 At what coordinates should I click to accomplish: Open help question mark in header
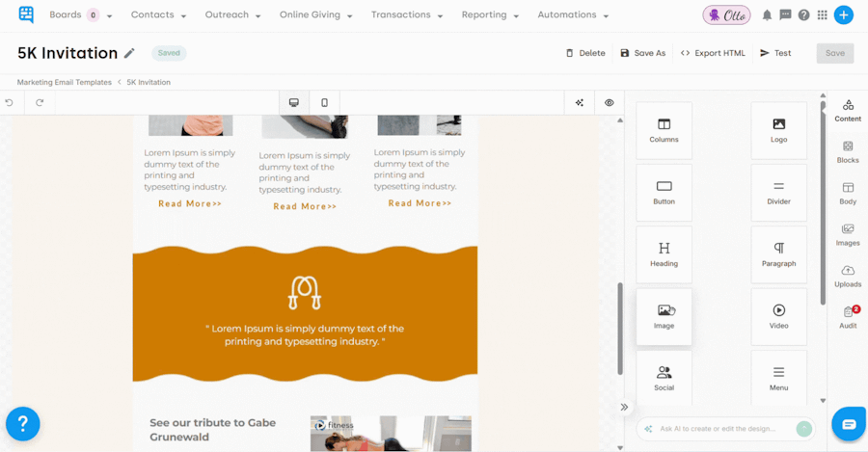tap(803, 14)
